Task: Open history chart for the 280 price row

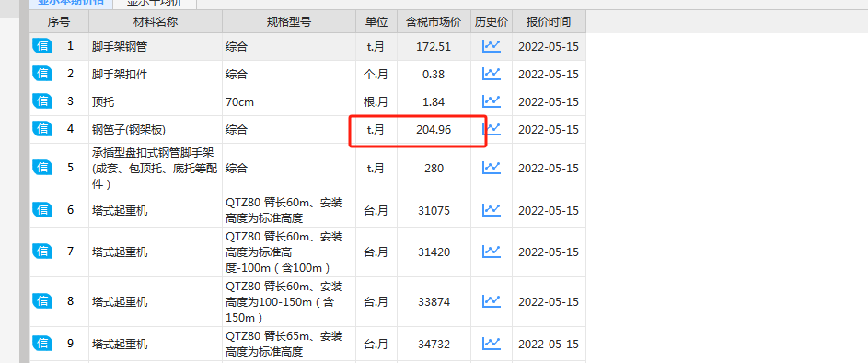Action: [491, 168]
